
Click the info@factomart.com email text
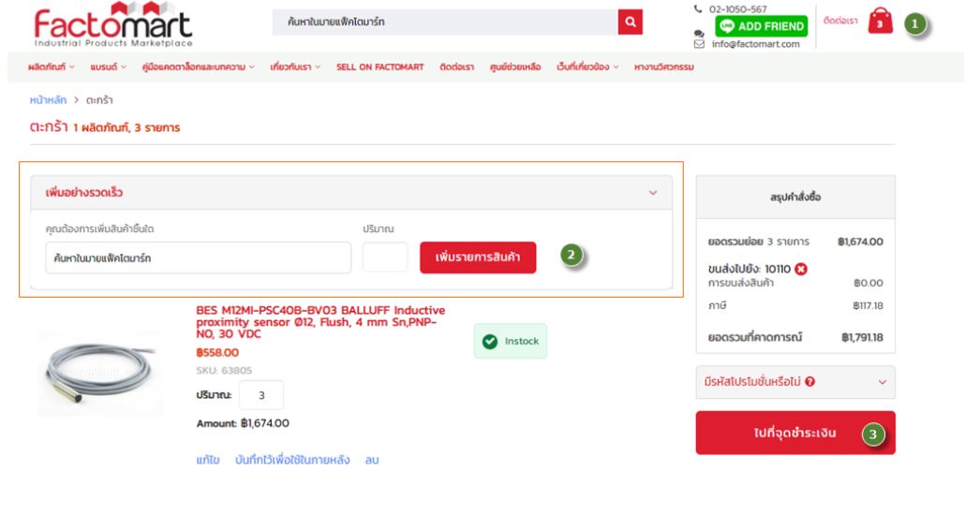tap(756, 44)
